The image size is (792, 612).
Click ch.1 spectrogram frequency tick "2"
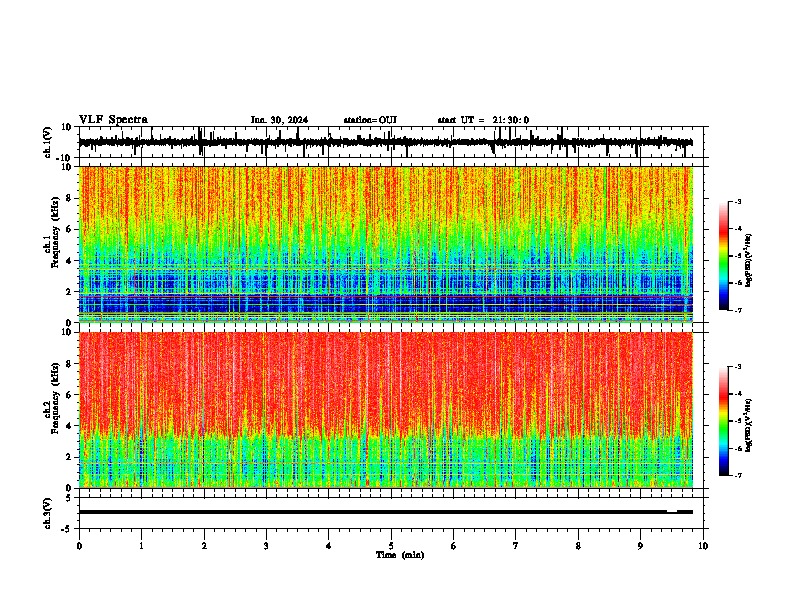click(70, 291)
